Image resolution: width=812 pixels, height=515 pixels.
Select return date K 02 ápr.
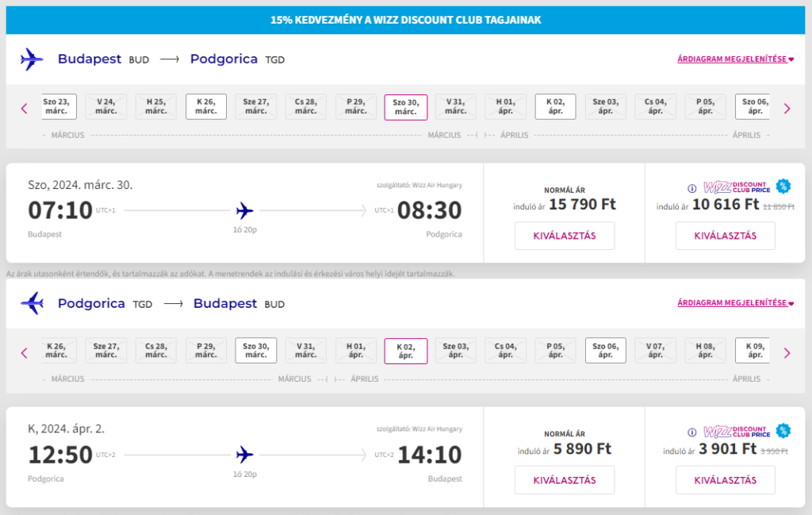[406, 352]
